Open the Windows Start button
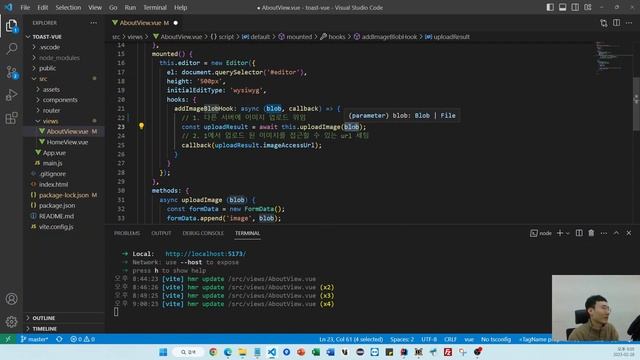Screen dimensions: 640x360 tap(163, 352)
